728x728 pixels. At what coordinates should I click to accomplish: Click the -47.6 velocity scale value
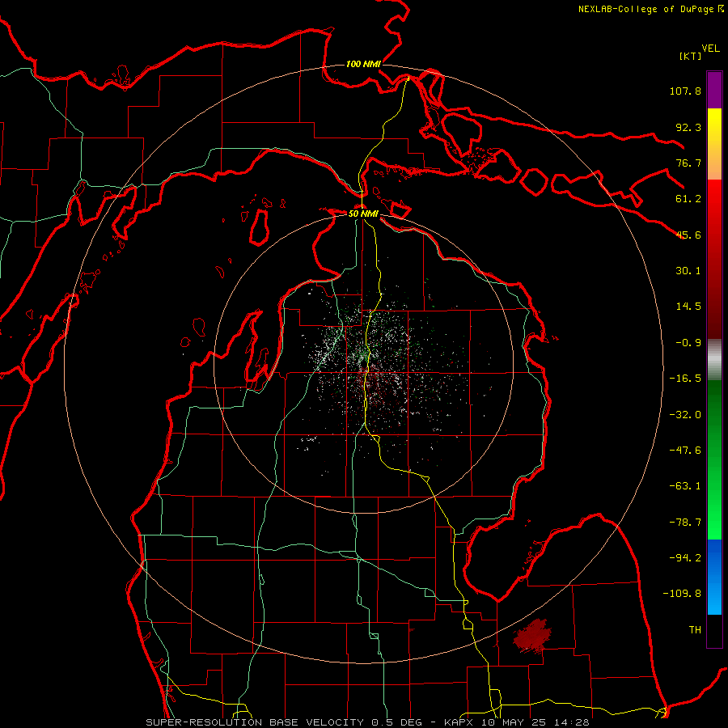[685, 451]
